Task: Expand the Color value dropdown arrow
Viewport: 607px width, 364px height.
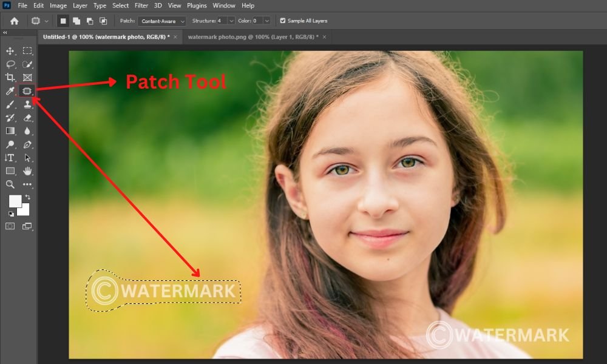Action: click(267, 21)
